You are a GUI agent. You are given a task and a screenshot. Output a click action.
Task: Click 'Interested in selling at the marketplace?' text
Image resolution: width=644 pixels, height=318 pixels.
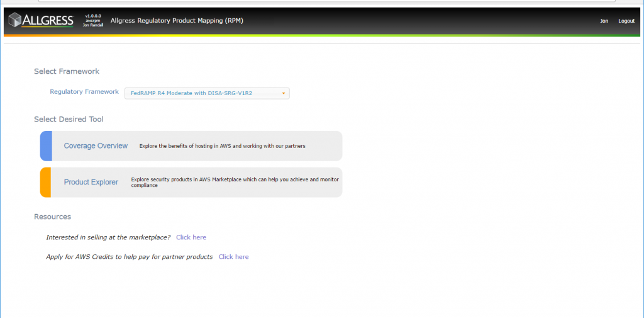(x=108, y=237)
